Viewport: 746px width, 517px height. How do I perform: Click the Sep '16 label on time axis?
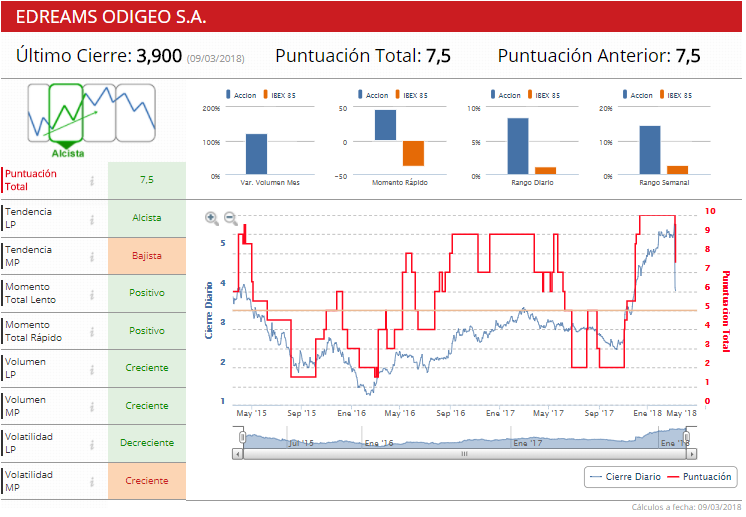(x=451, y=413)
